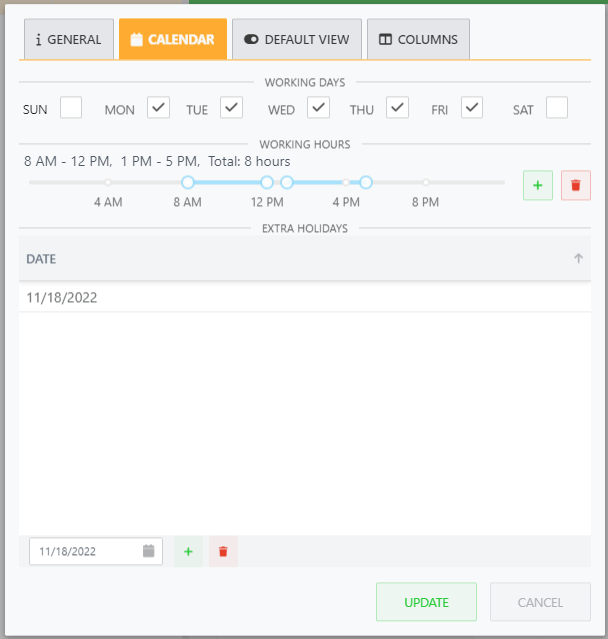Click the 8 AM slider handle

[187, 182]
